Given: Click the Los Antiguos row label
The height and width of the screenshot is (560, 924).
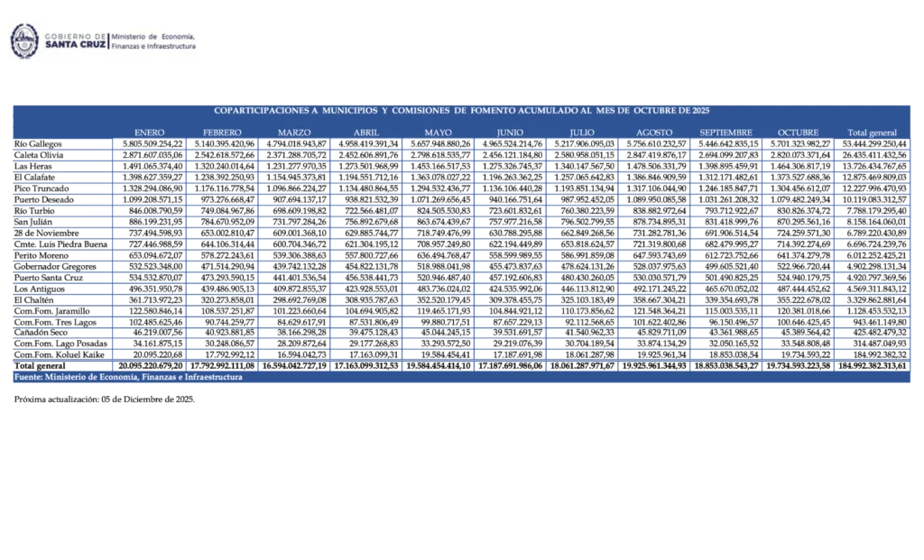Looking at the screenshot, I should pos(42,289).
